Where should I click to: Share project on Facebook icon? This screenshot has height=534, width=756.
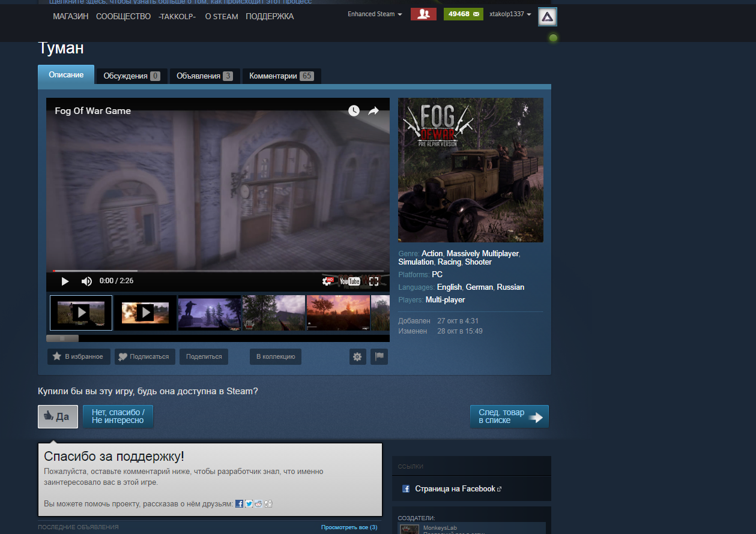[239, 503]
